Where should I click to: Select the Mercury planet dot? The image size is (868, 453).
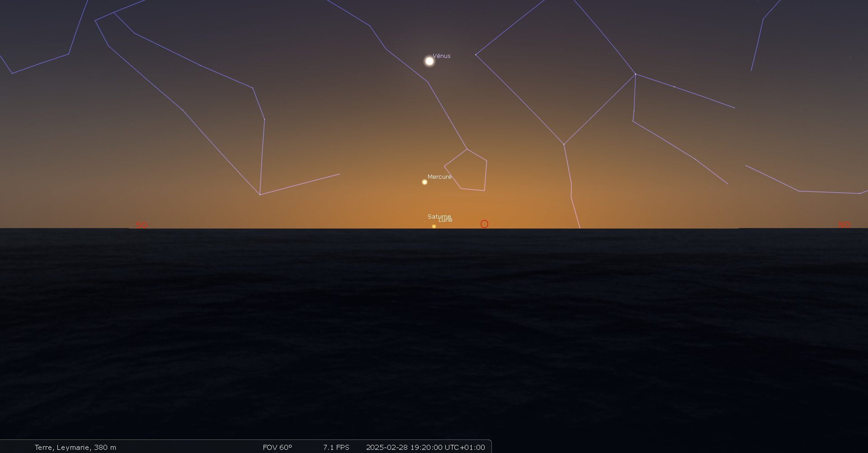[425, 182]
